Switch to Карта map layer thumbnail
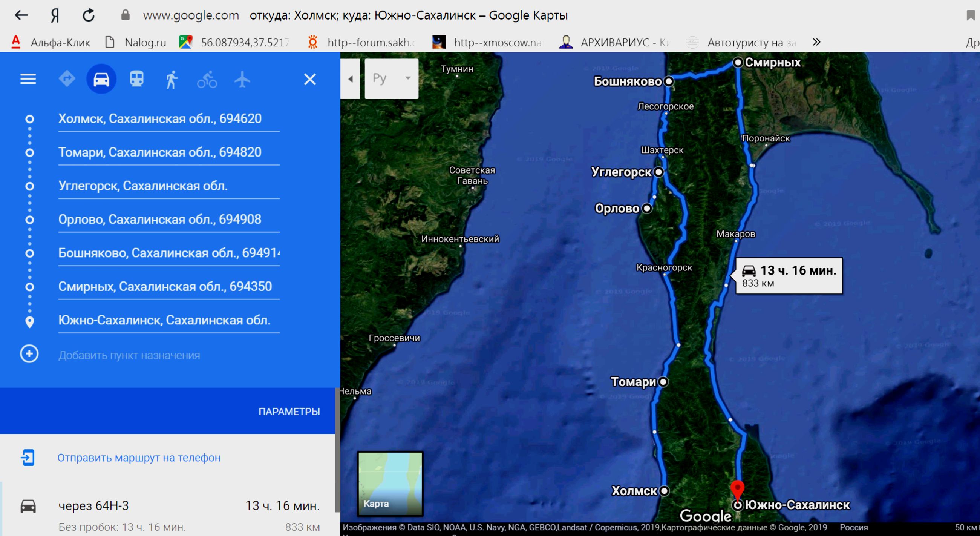980x536 pixels. [390, 484]
